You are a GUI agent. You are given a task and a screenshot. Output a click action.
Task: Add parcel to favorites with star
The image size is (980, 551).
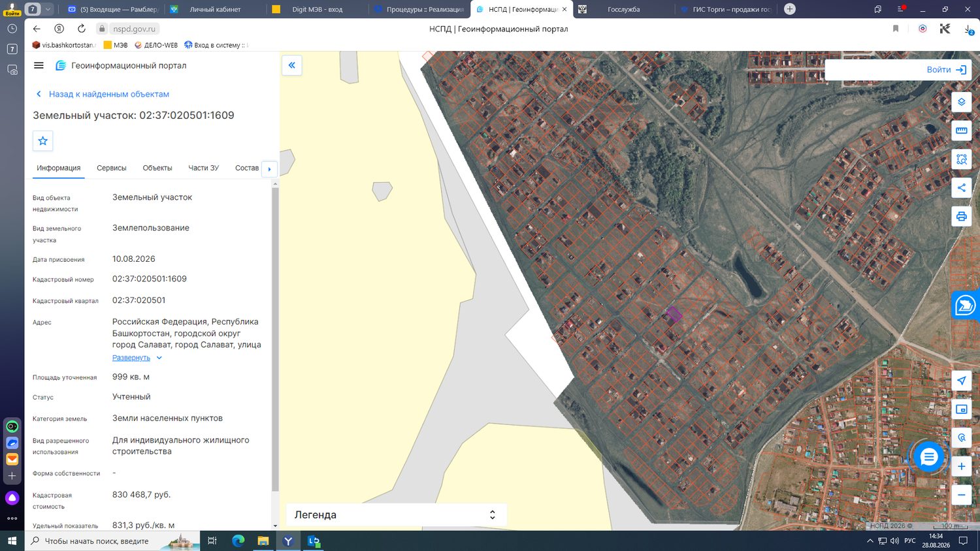43,141
